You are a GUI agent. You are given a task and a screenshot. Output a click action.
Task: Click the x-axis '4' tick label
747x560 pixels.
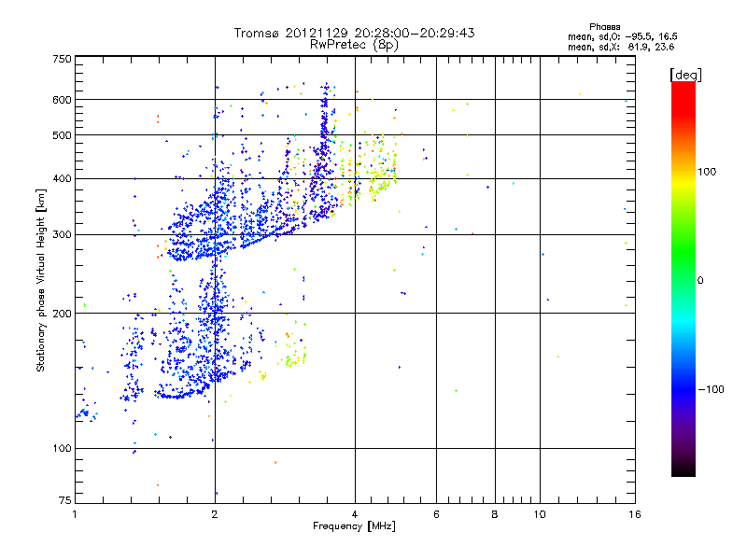click(x=355, y=514)
